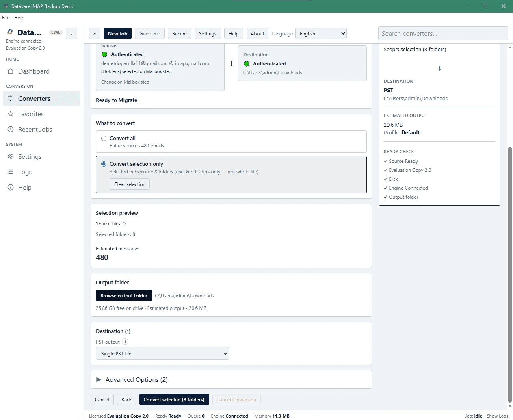The width and height of the screenshot is (513, 420).
Task: Open Favorites in the sidebar
Action: coord(41,114)
